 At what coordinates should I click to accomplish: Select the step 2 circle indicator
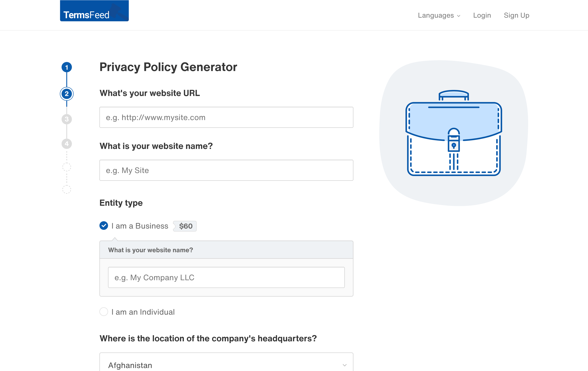point(67,94)
